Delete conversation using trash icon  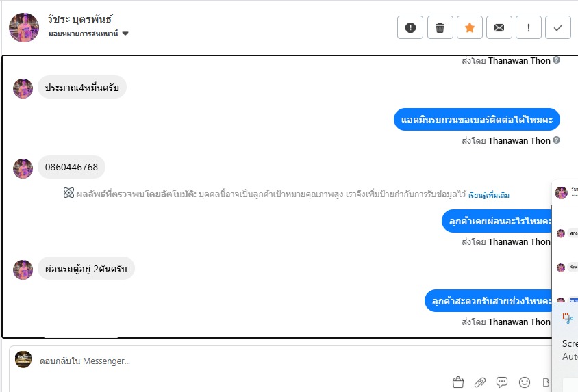(440, 27)
